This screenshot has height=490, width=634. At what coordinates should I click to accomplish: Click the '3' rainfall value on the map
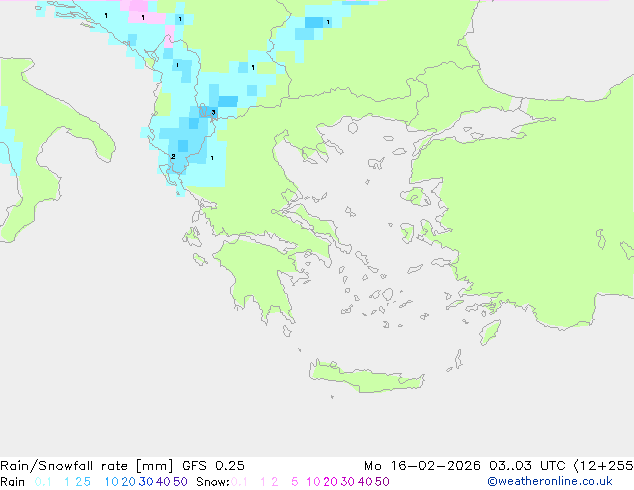pos(213,112)
